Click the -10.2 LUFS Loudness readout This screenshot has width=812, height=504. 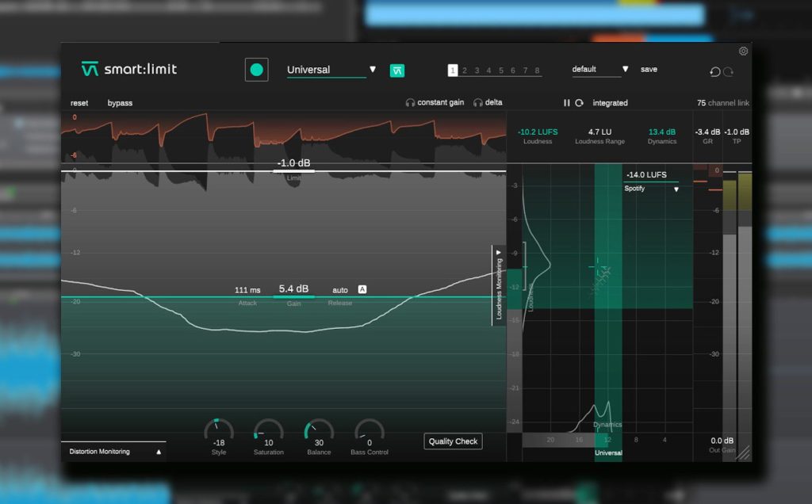click(x=538, y=132)
